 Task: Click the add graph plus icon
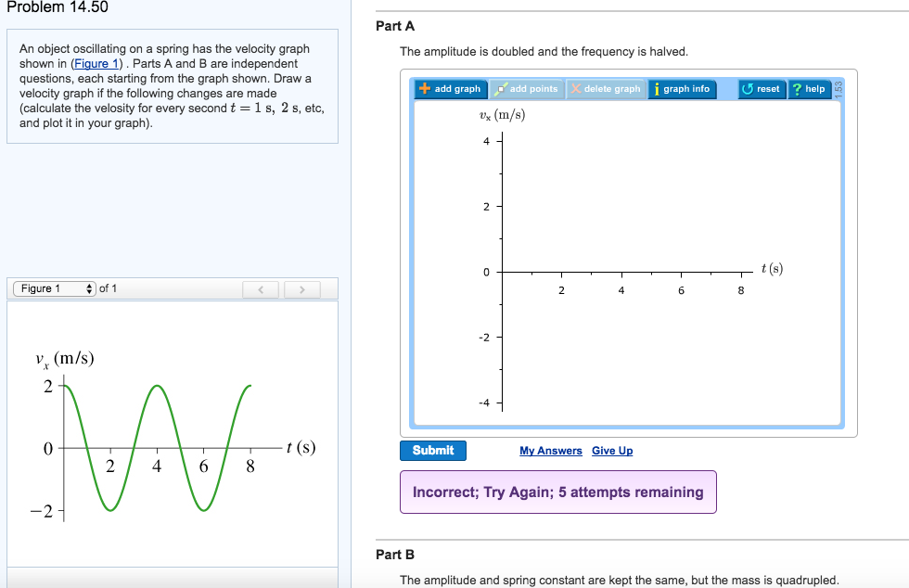(426, 89)
